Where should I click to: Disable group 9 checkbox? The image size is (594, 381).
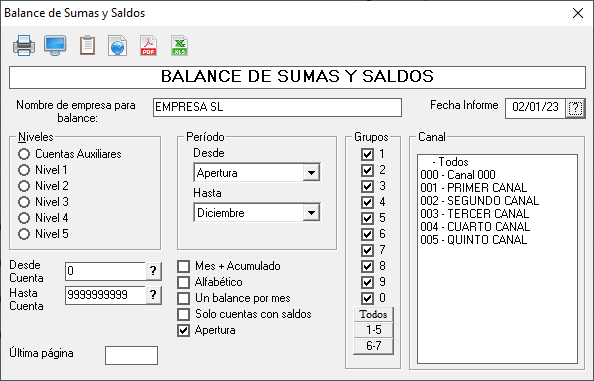pyautogui.click(x=367, y=282)
